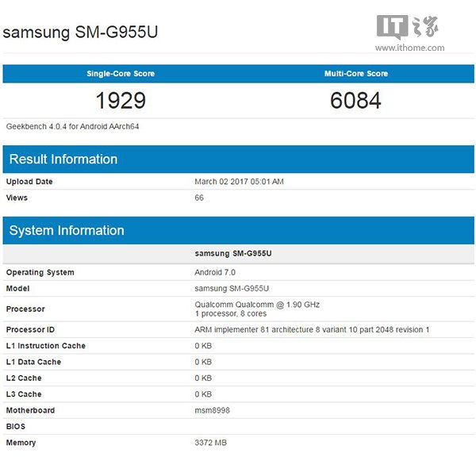Image resolution: width=476 pixels, height=457 pixels.
Task: Click the 'L2 Cache' label
Action: [24, 378]
